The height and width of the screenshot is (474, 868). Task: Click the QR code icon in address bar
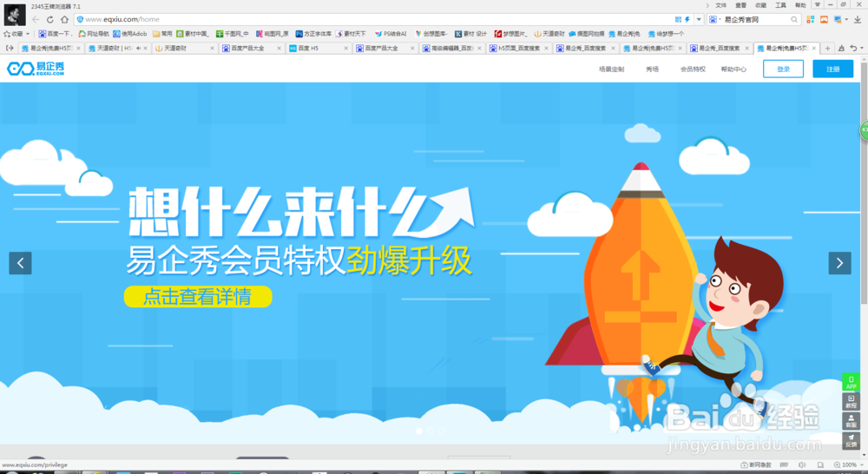coord(678,19)
